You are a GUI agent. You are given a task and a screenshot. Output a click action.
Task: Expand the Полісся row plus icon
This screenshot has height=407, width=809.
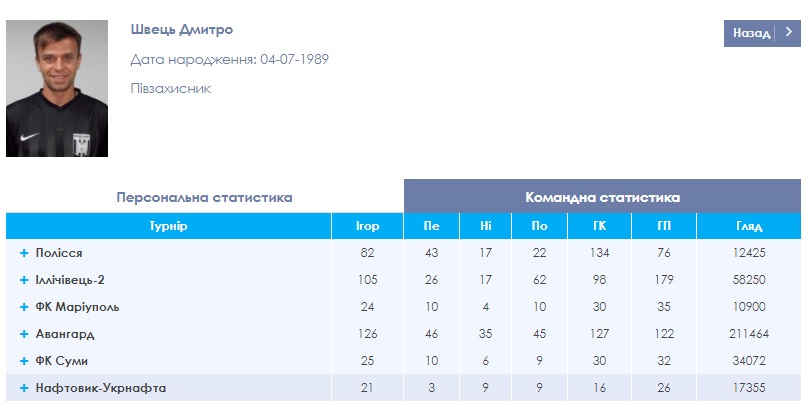(24, 253)
